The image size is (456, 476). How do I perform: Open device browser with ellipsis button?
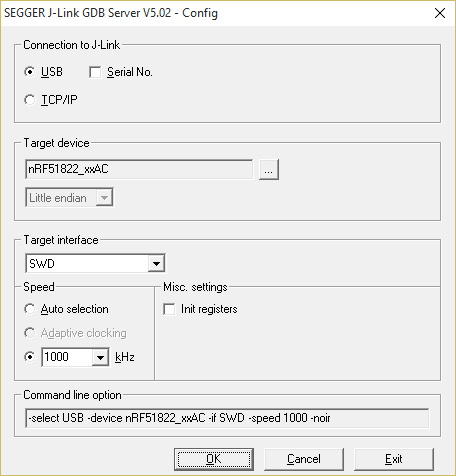pos(269,170)
